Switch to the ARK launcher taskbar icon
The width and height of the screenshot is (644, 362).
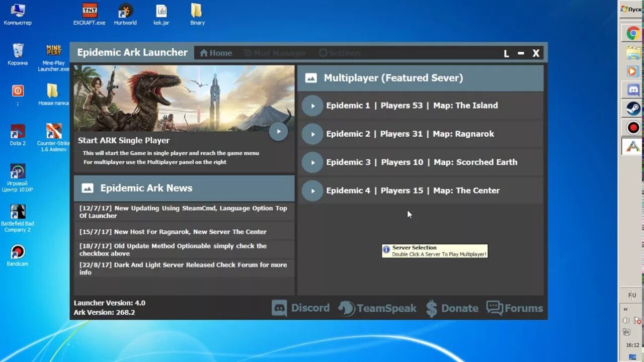click(633, 146)
